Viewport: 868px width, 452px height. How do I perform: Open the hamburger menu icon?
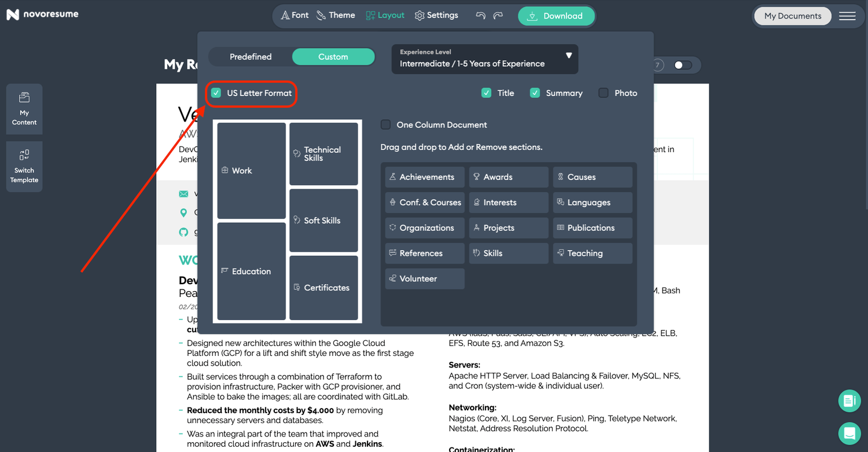[x=847, y=16]
